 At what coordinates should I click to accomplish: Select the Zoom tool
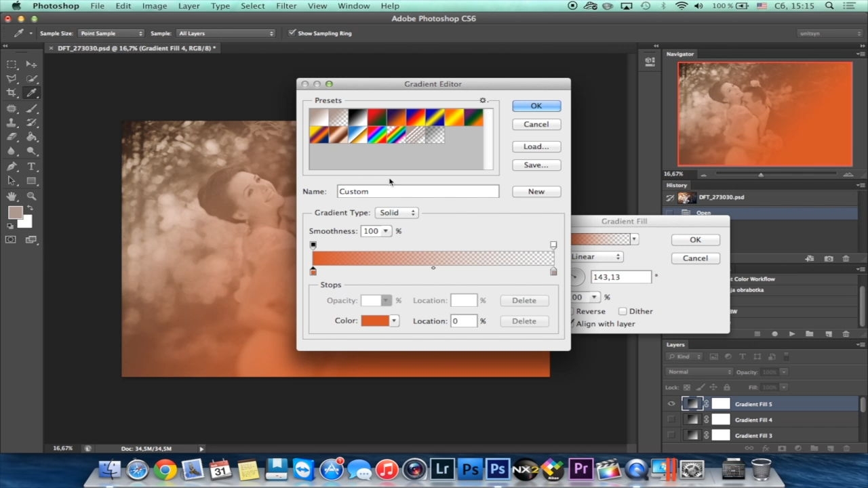31,197
